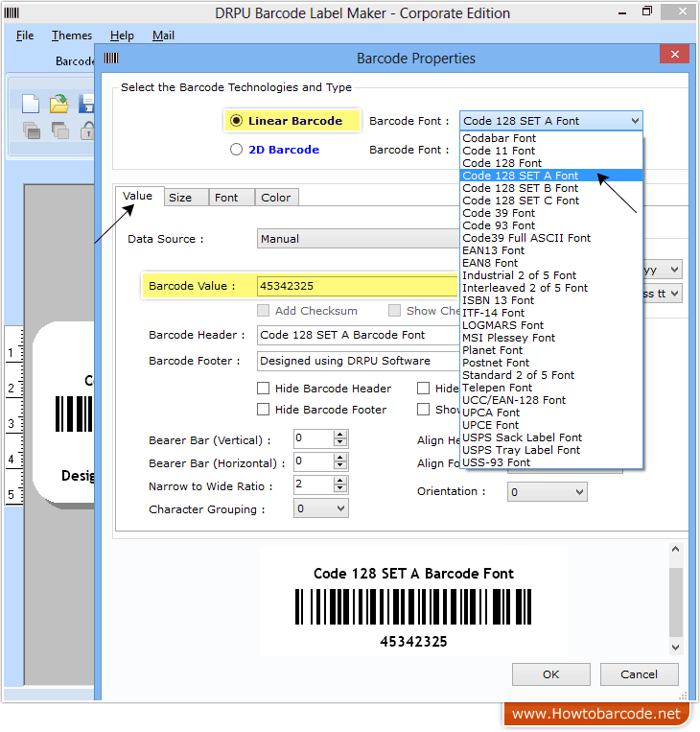Screen dimensions: 700x732
Task: Switch to the Font tab
Action: coord(231,198)
